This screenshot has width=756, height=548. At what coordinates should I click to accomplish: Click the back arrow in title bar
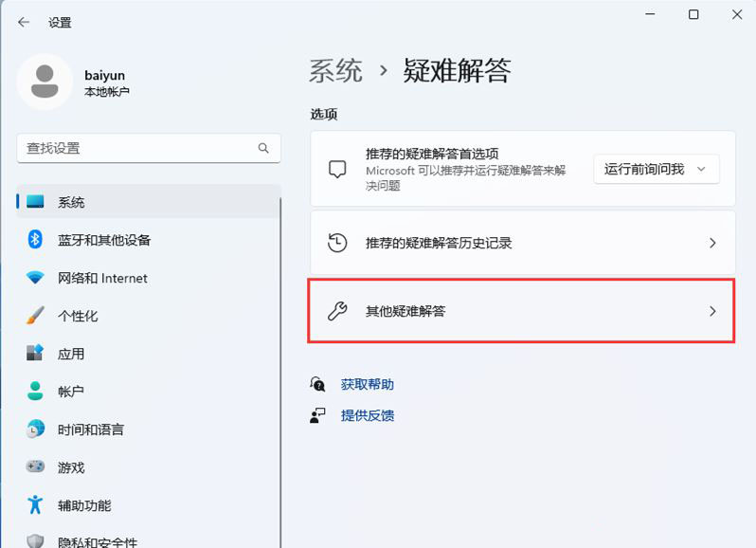[x=24, y=22]
